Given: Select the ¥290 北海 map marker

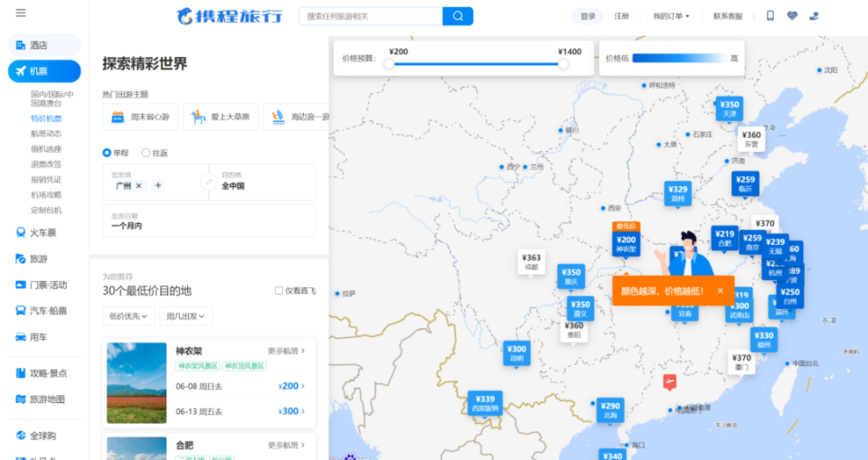Looking at the screenshot, I should pyautogui.click(x=610, y=410).
